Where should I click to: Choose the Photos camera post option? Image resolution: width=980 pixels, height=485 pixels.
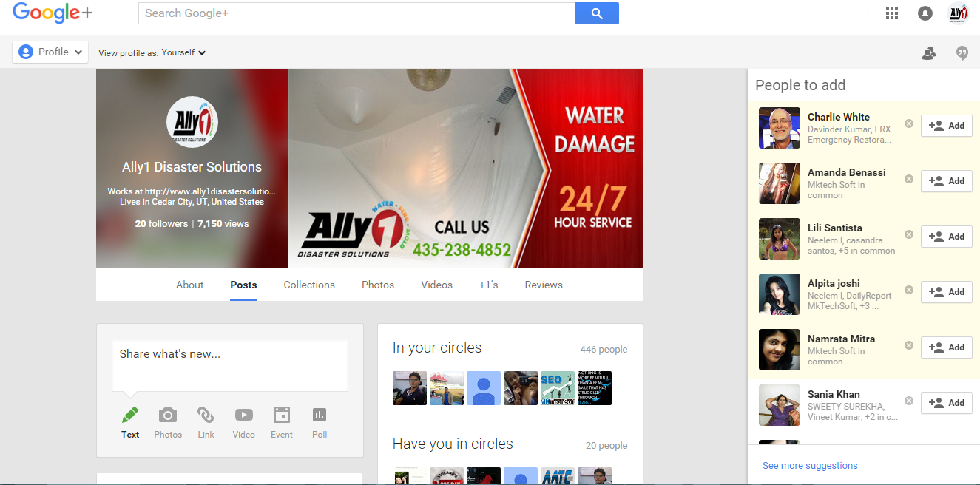pyautogui.click(x=168, y=423)
